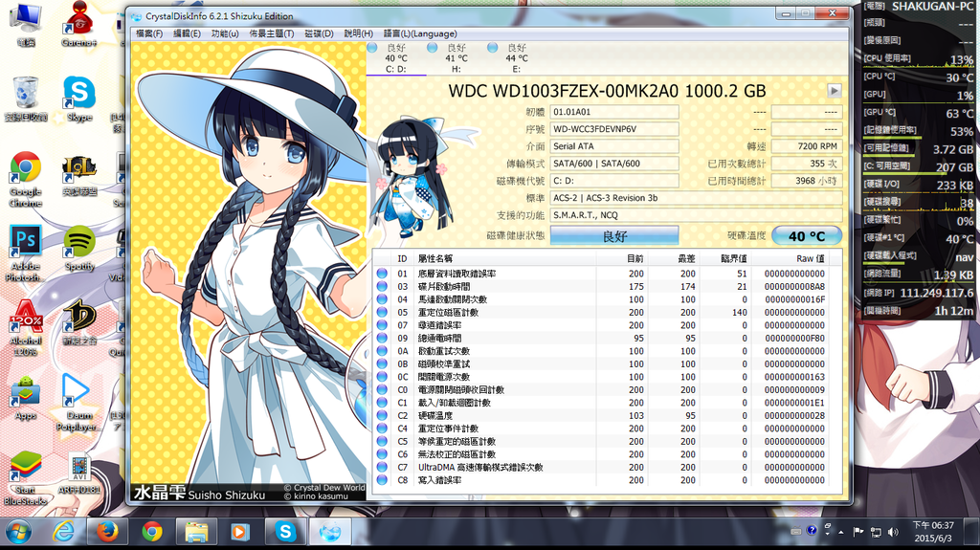Click the Windows Start button
The width and height of the screenshot is (980, 550).
coord(18,531)
